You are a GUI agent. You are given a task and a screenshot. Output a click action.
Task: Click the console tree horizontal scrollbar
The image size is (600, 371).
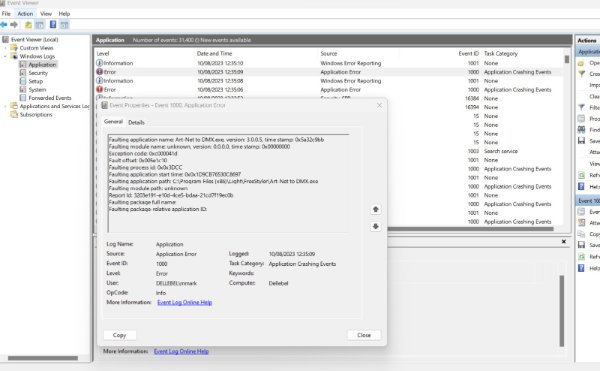coord(43,358)
